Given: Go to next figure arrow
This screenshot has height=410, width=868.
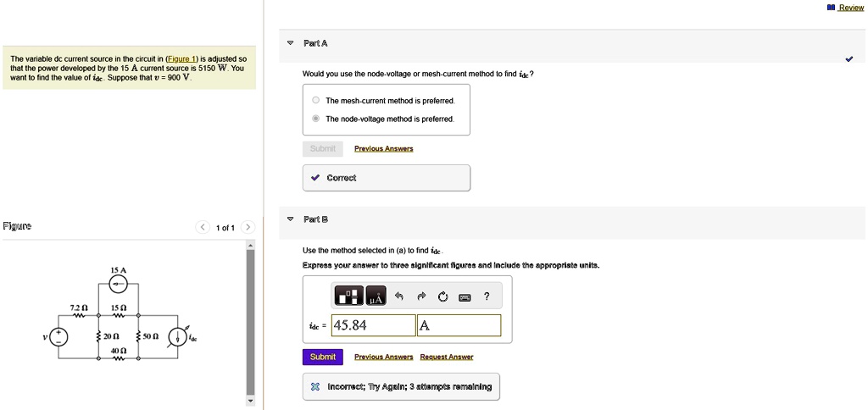Looking at the screenshot, I should (x=248, y=227).
